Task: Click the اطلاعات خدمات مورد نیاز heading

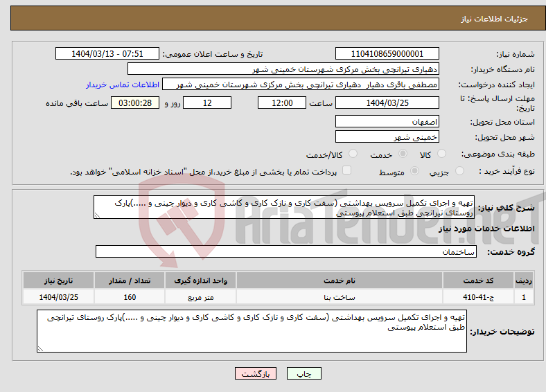Action: coord(486,229)
